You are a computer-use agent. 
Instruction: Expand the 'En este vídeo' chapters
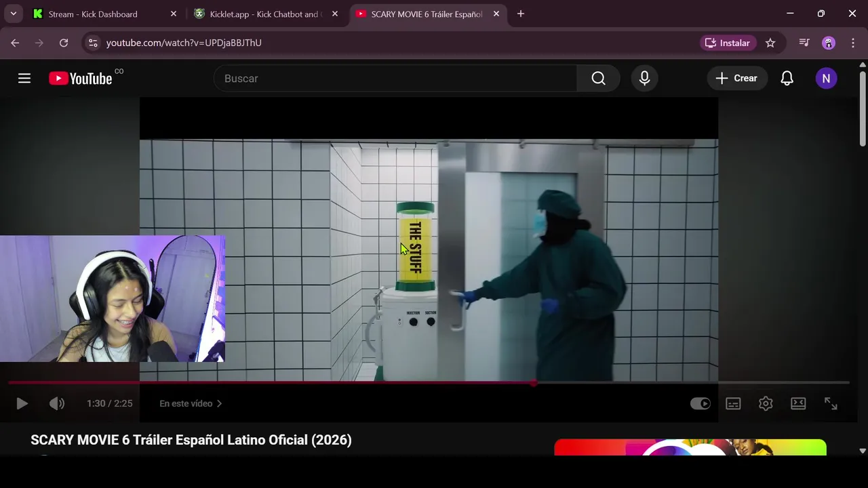tap(191, 403)
